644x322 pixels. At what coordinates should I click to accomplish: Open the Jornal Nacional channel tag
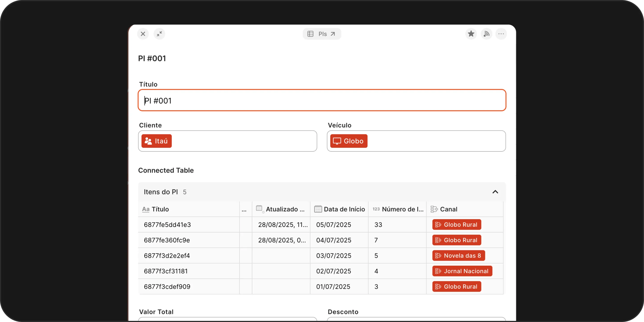[x=462, y=271]
